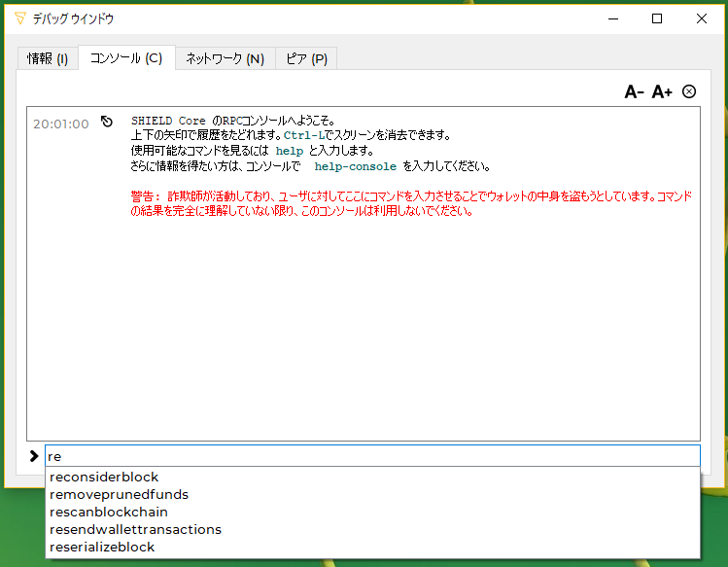Image resolution: width=728 pixels, height=567 pixels.
Task: Minimize the debug window
Action: click(611, 18)
